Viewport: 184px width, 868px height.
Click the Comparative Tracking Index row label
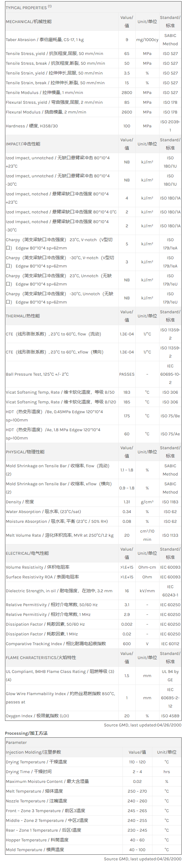pyautogui.click(x=56, y=644)
